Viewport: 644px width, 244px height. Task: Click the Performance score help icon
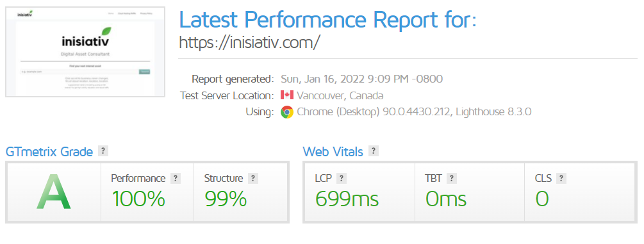[x=176, y=178]
